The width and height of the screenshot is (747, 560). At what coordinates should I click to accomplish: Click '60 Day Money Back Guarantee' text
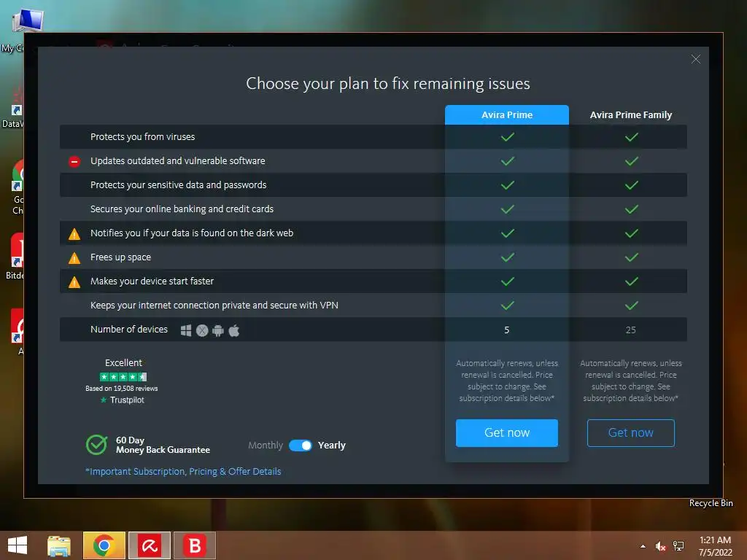click(163, 445)
